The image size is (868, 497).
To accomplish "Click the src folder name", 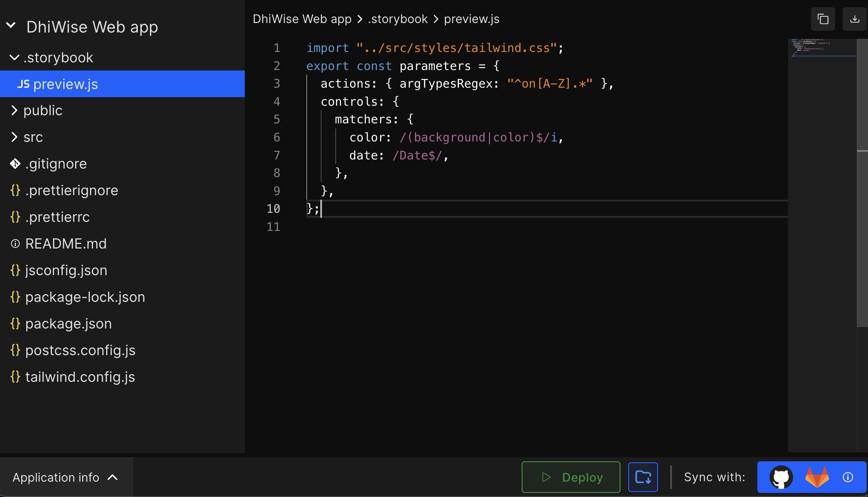I will pos(33,137).
